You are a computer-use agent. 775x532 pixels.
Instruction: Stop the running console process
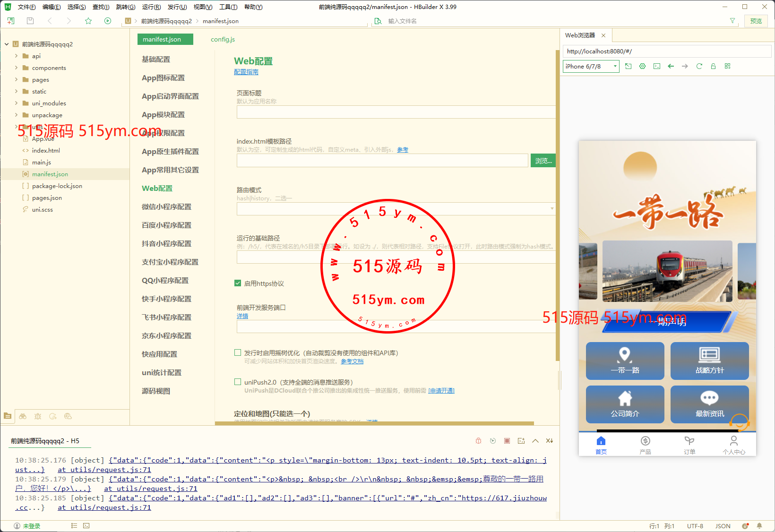tap(507, 441)
